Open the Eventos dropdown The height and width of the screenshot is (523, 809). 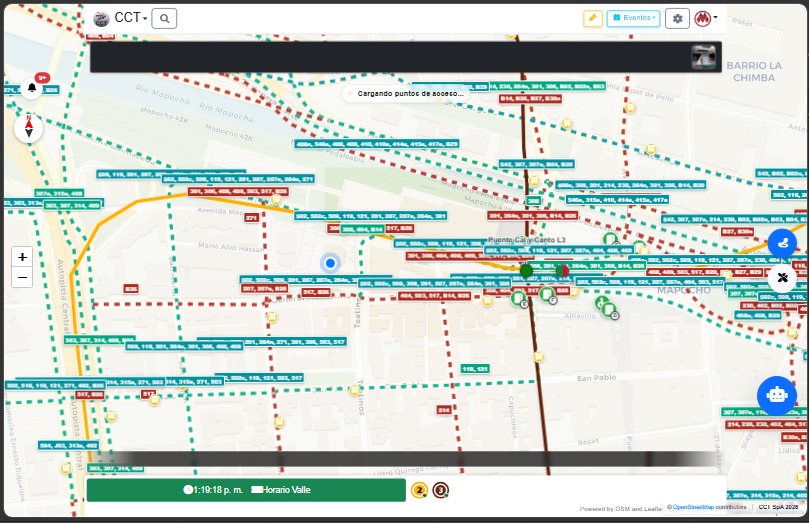click(633, 18)
